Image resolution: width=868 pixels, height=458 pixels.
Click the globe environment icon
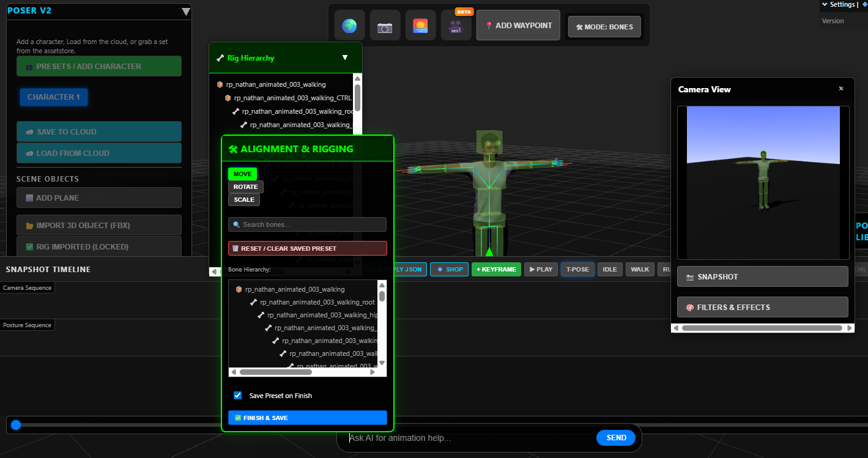click(x=349, y=25)
